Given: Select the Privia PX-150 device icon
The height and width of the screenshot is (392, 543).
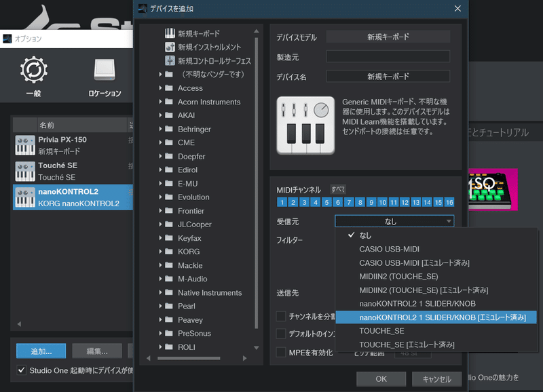Looking at the screenshot, I should tap(25, 145).
